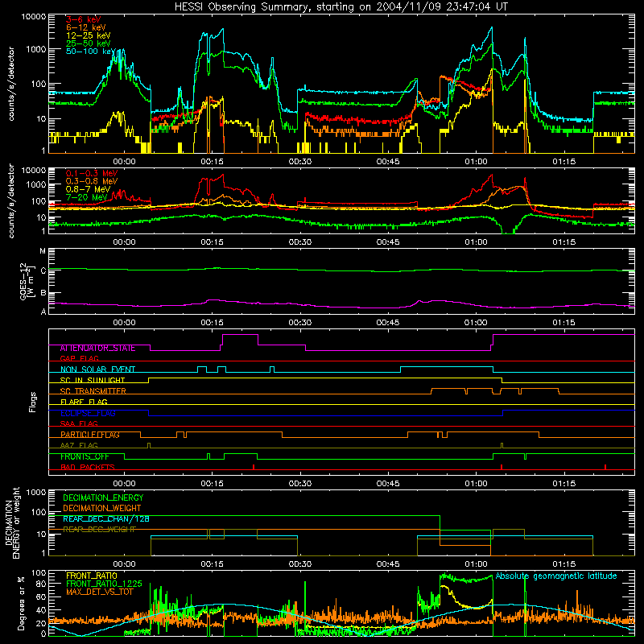The width and height of the screenshot is (644, 644).
Task: Click the 00:30 tick under the MeV plot
Action: [299, 242]
